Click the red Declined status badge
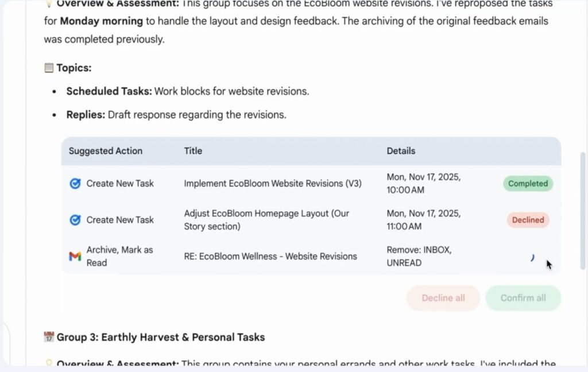Image resolution: width=588 pixels, height=372 pixels. point(528,220)
